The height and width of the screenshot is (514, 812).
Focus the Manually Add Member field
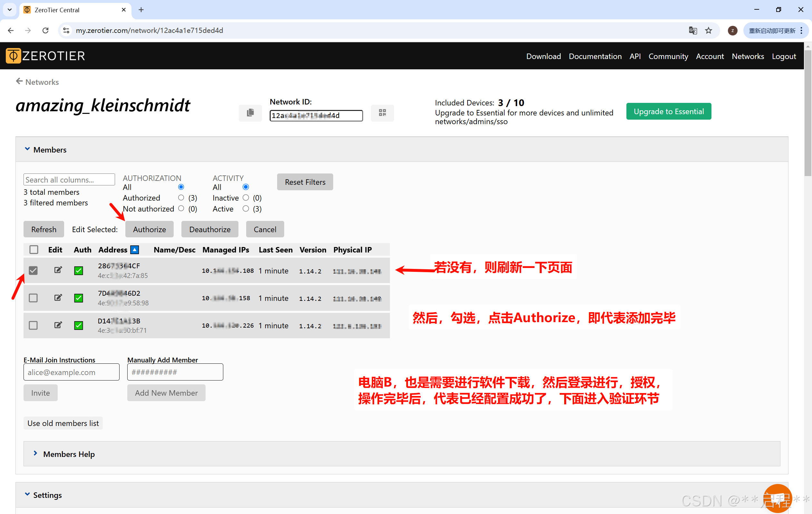click(175, 372)
